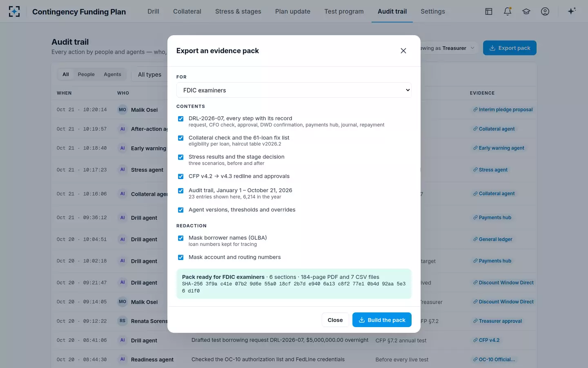Uncheck CFP v4.2 to v4.3 redline and approvals
Viewport: 588px width, 368px height.
click(180, 176)
